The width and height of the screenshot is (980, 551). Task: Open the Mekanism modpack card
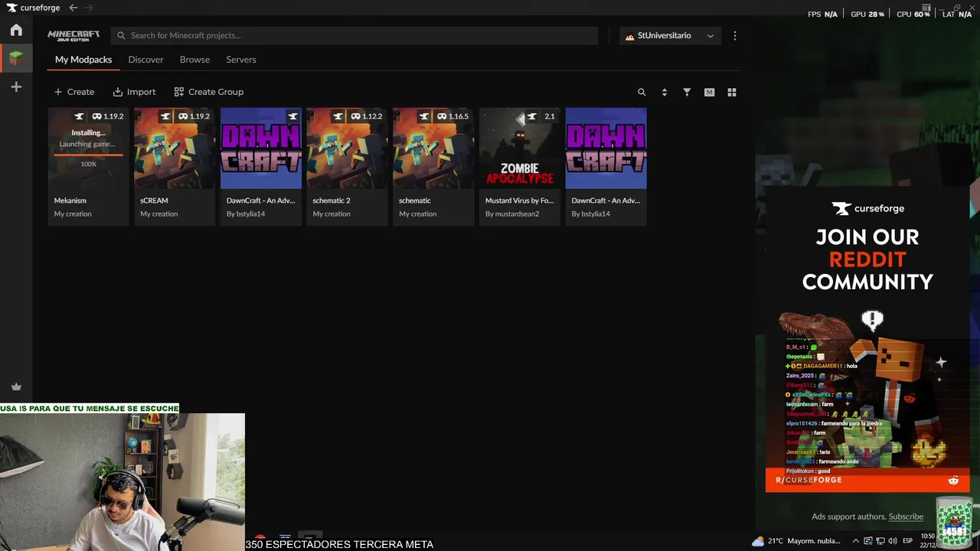88,166
